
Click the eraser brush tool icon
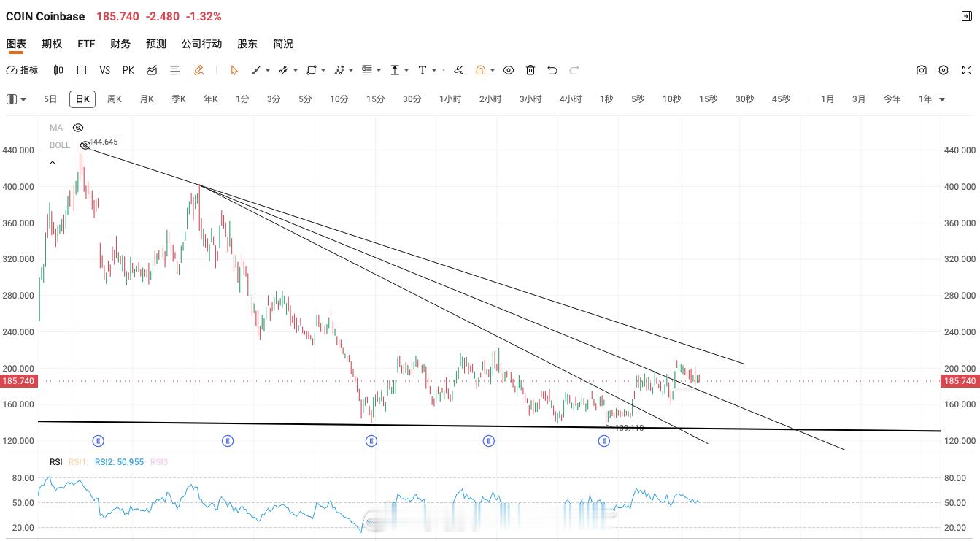coord(458,70)
